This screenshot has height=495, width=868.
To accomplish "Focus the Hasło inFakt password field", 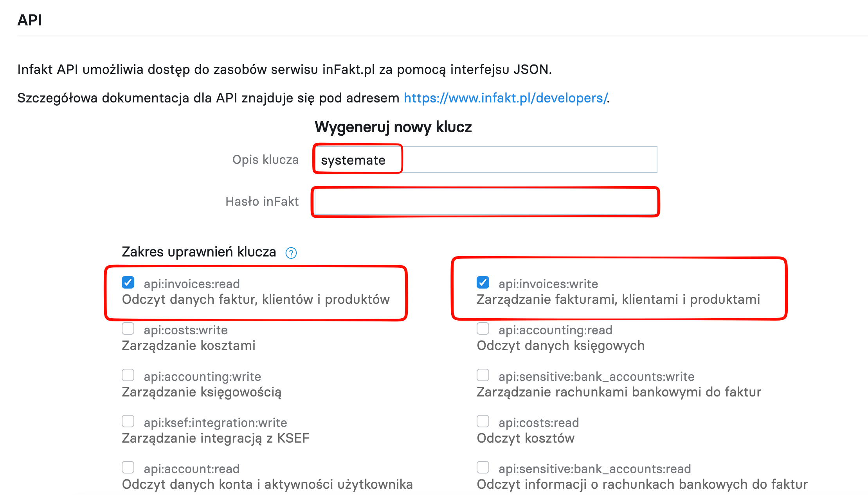I will click(x=485, y=202).
